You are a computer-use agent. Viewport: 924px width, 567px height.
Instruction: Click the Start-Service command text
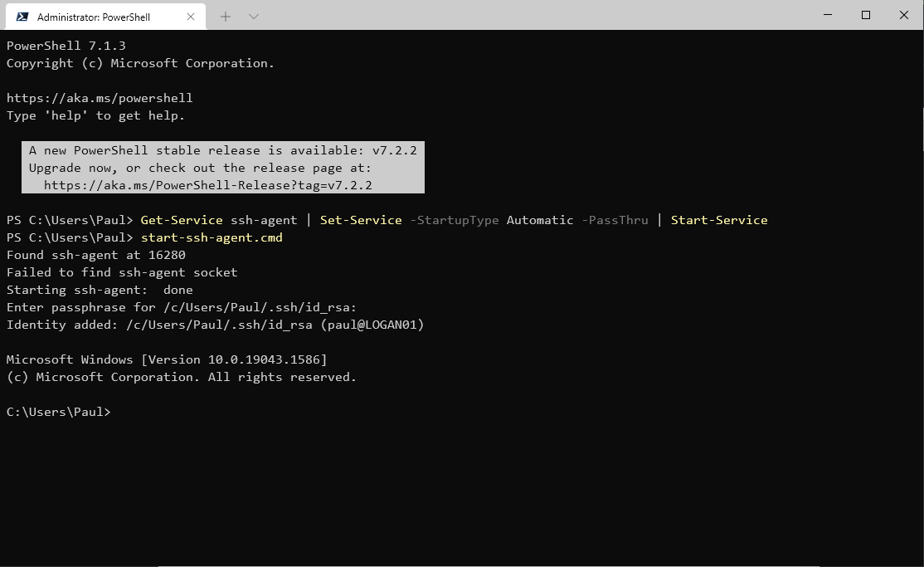[x=718, y=220]
